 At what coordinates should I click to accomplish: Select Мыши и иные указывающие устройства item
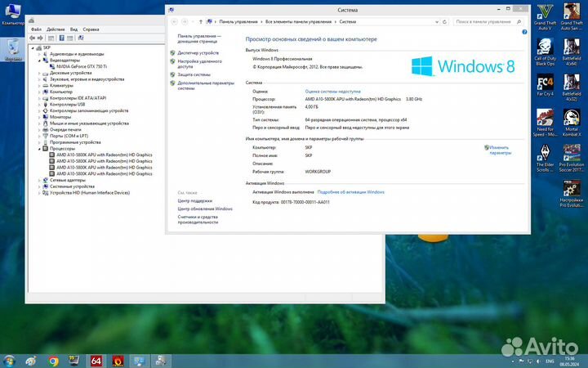[89, 123]
